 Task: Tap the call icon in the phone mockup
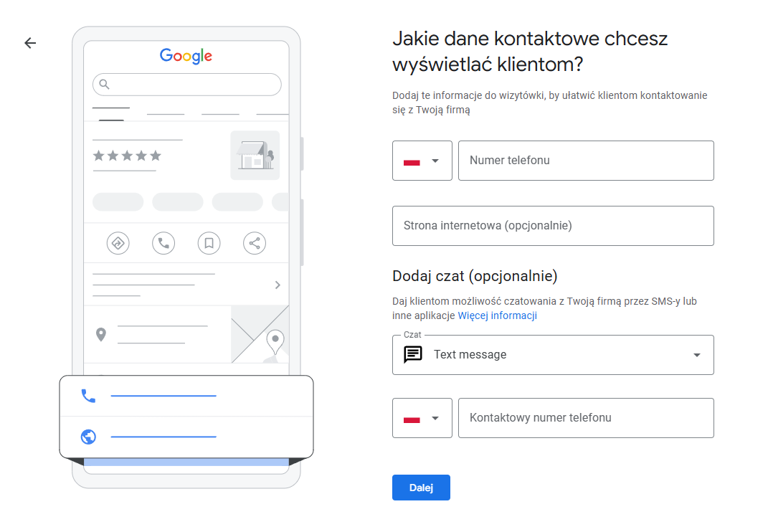click(x=163, y=243)
